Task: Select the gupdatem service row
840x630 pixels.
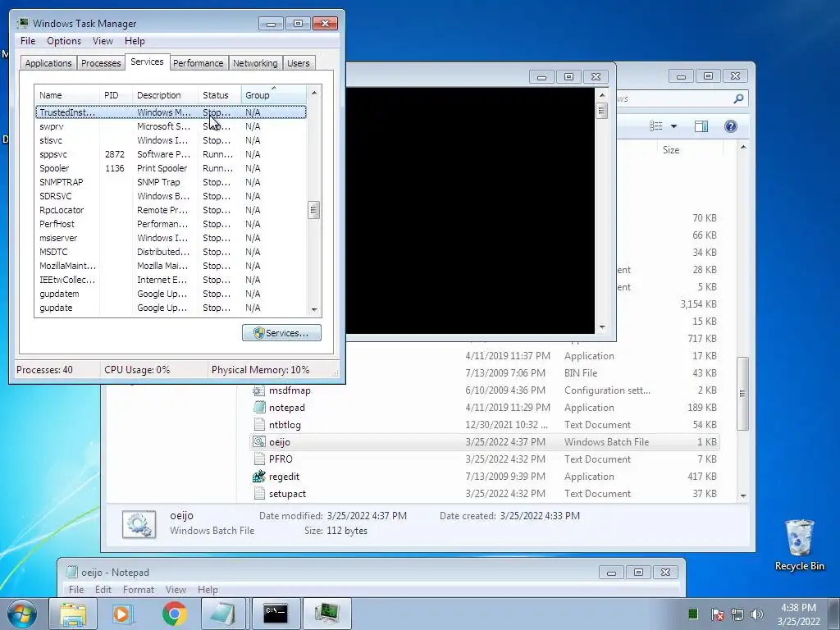Action: coord(171,294)
